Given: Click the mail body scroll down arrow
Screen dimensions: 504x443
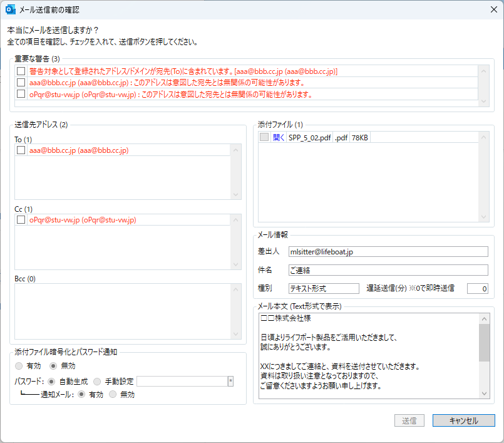Looking at the screenshot, I should [484, 393].
